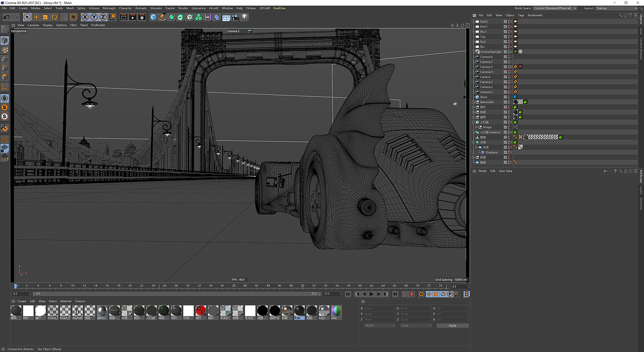
Task: Toggle OctaneDayLight enable checkmark
Action: coord(511,52)
